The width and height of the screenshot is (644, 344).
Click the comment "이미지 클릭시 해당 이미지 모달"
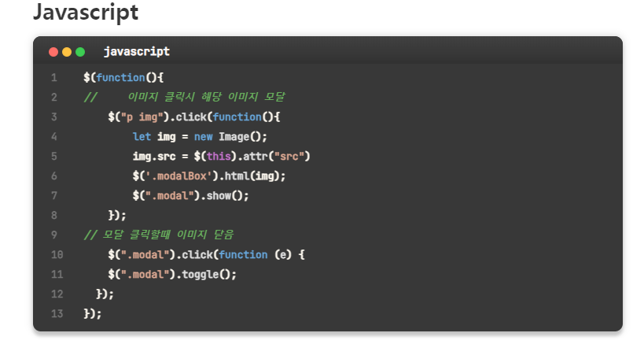coord(206,97)
